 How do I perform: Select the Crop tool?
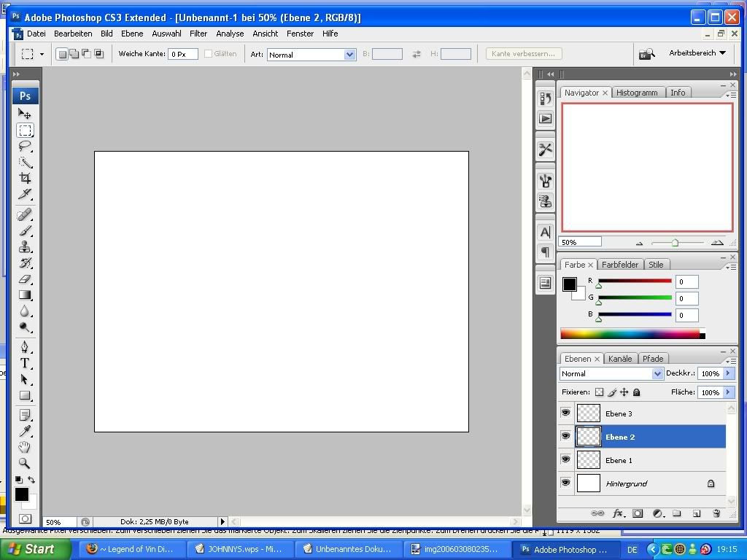tap(25, 178)
